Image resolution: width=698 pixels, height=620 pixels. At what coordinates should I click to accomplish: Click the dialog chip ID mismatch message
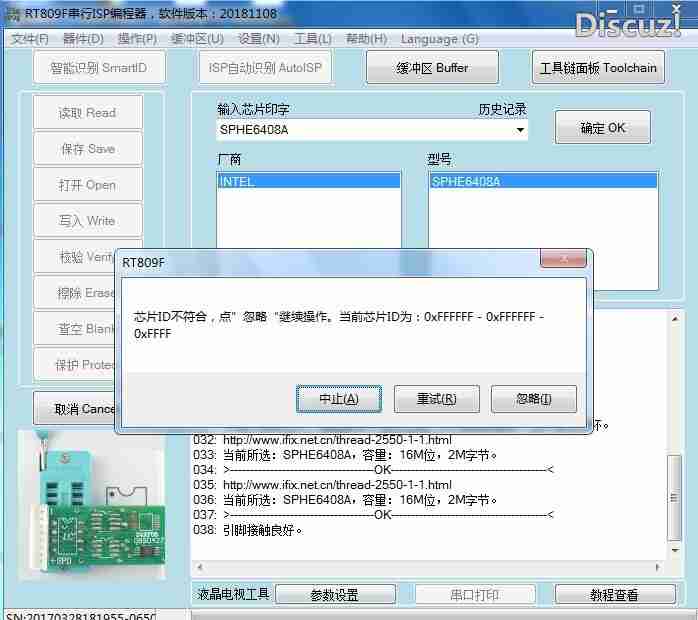339,325
